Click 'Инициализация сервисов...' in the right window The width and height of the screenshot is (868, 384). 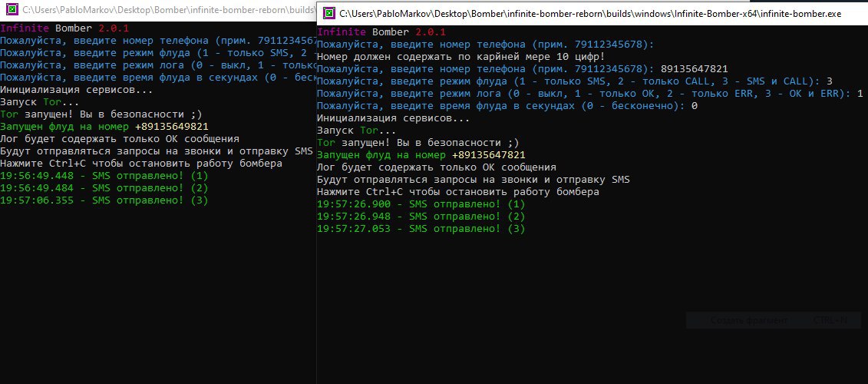coord(393,118)
